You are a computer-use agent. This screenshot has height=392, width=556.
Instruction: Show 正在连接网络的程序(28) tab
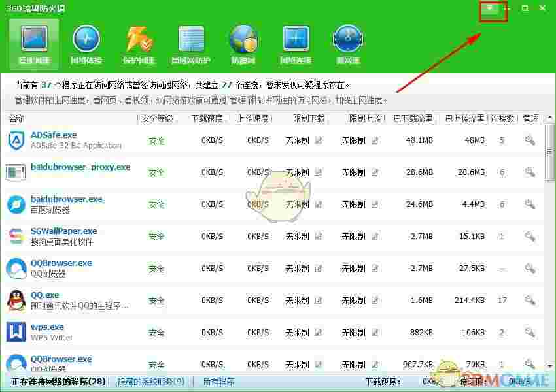tap(58, 382)
